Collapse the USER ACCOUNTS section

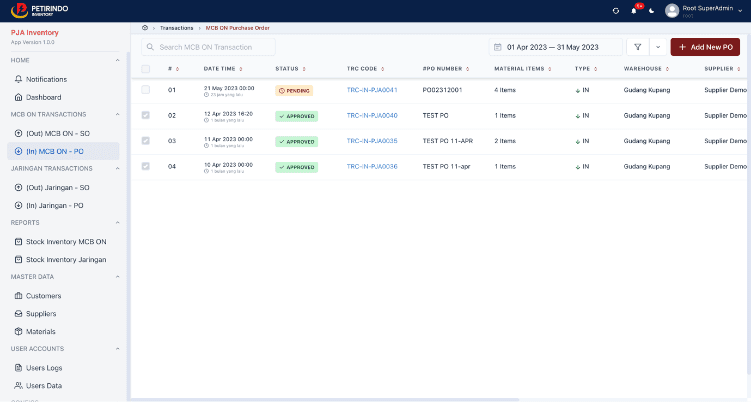[x=117, y=349]
